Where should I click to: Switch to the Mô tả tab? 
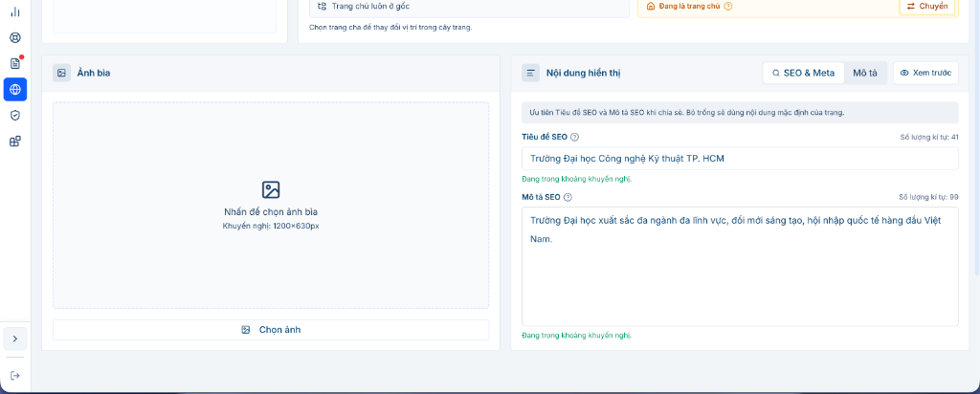[865, 73]
